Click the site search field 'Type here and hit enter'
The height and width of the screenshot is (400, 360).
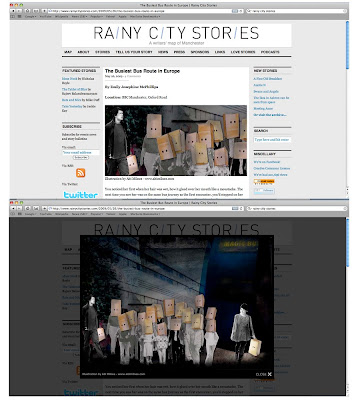coord(272,140)
